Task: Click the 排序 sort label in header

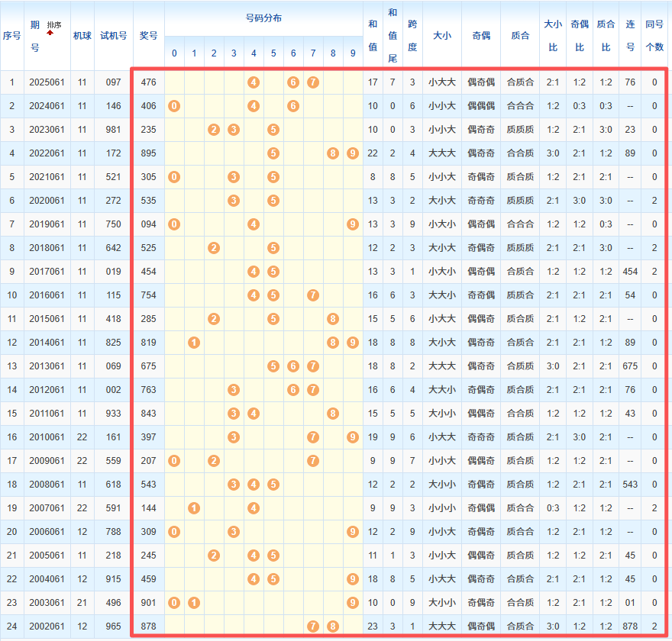Action: (x=54, y=25)
